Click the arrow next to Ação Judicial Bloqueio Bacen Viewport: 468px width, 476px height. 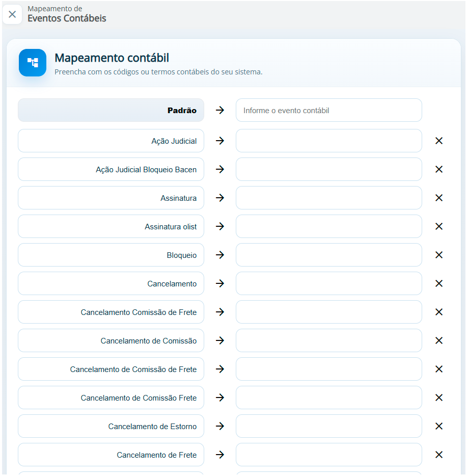point(220,169)
